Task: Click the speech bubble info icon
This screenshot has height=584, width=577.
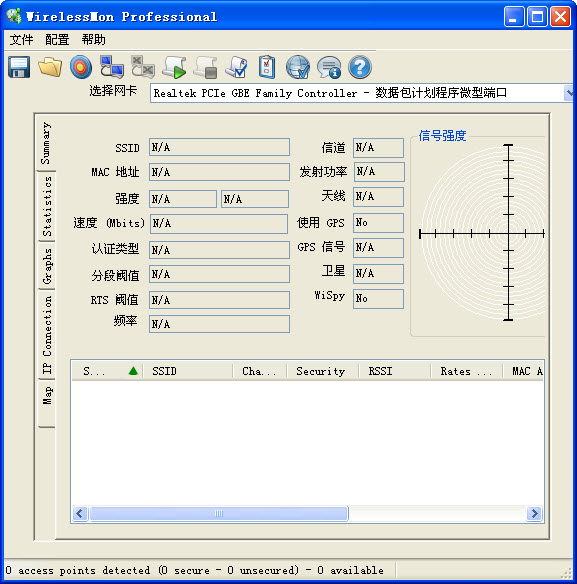Action: click(x=329, y=67)
